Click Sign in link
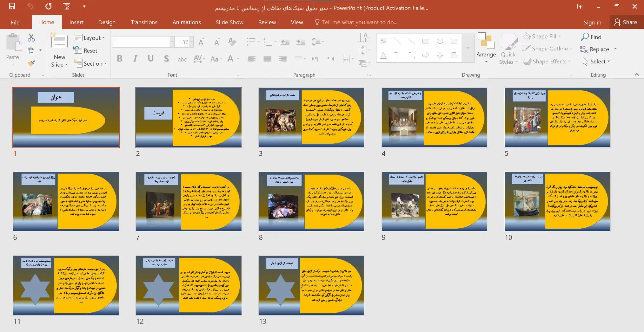The height and width of the screenshot is (332, 644). tap(592, 22)
